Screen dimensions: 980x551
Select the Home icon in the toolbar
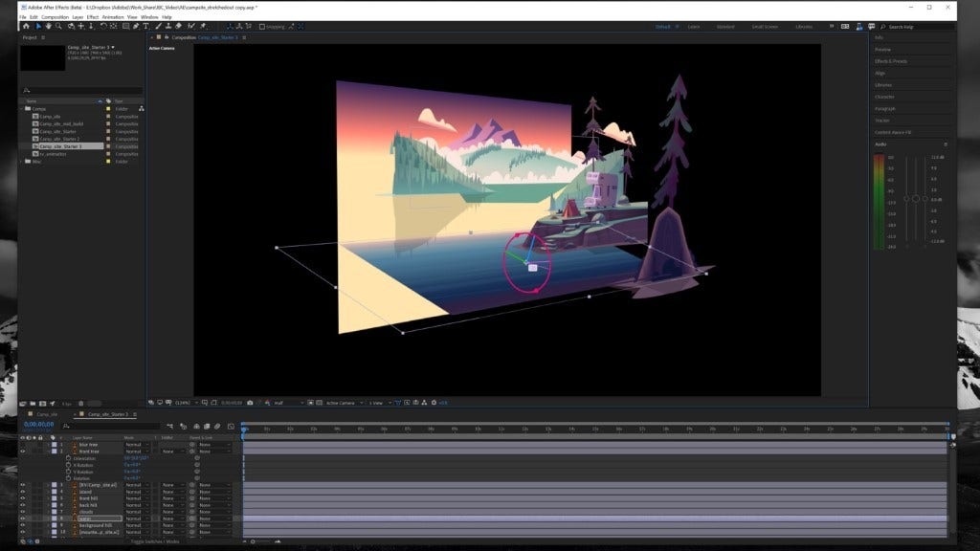[x=26, y=27]
